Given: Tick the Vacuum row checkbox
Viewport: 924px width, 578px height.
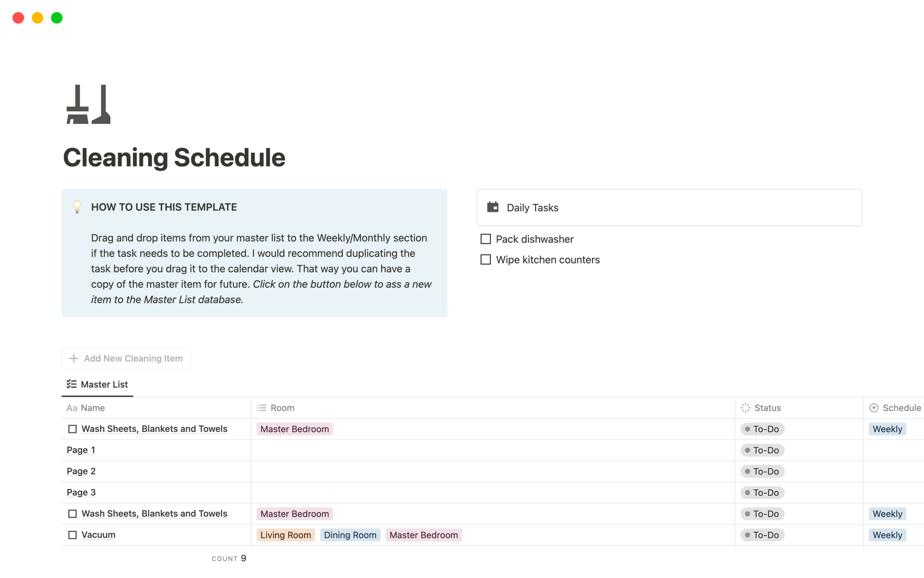Looking at the screenshot, I should [x=73, y=535].
